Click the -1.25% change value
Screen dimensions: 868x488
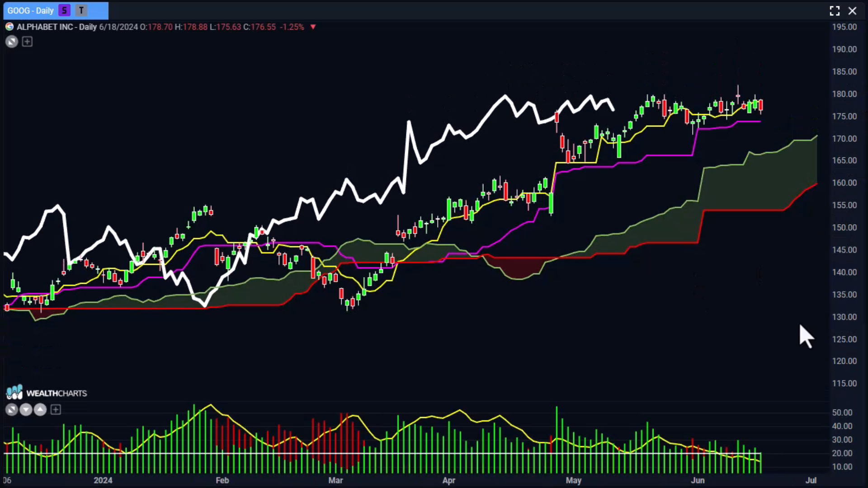point(292,27)
